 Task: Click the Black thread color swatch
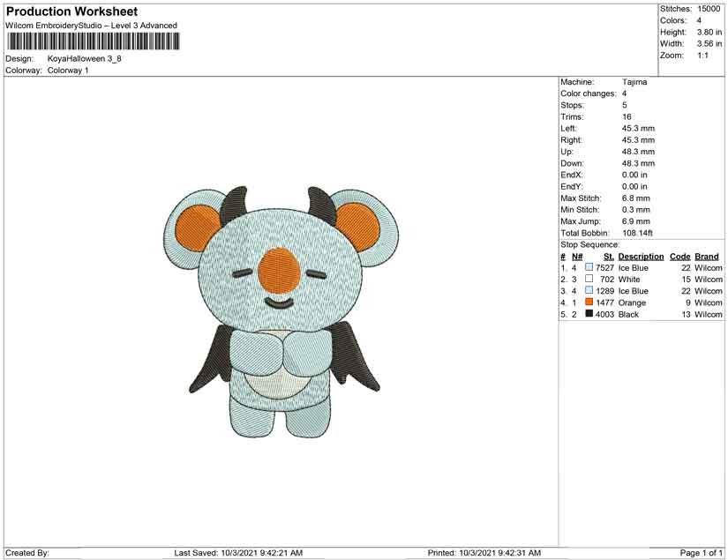pos(589,314)
